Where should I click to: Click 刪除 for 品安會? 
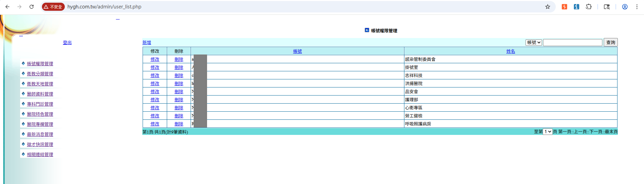(179, 91)
